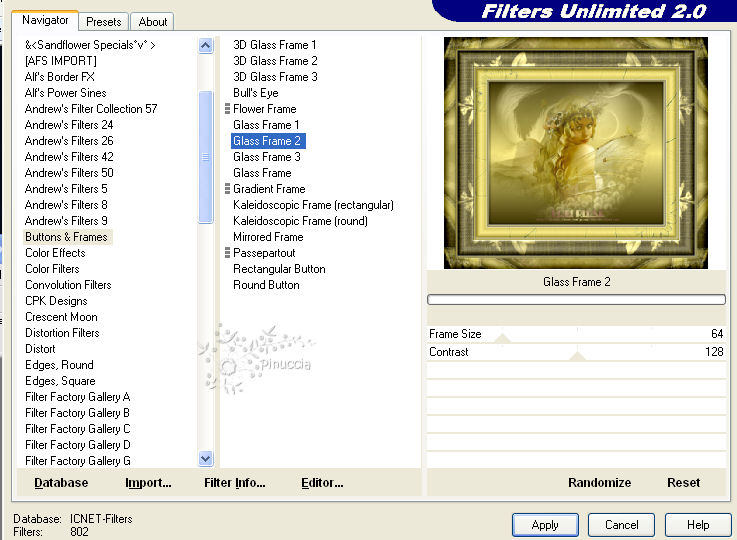Choose Glass Frame 3 filter

267,157
